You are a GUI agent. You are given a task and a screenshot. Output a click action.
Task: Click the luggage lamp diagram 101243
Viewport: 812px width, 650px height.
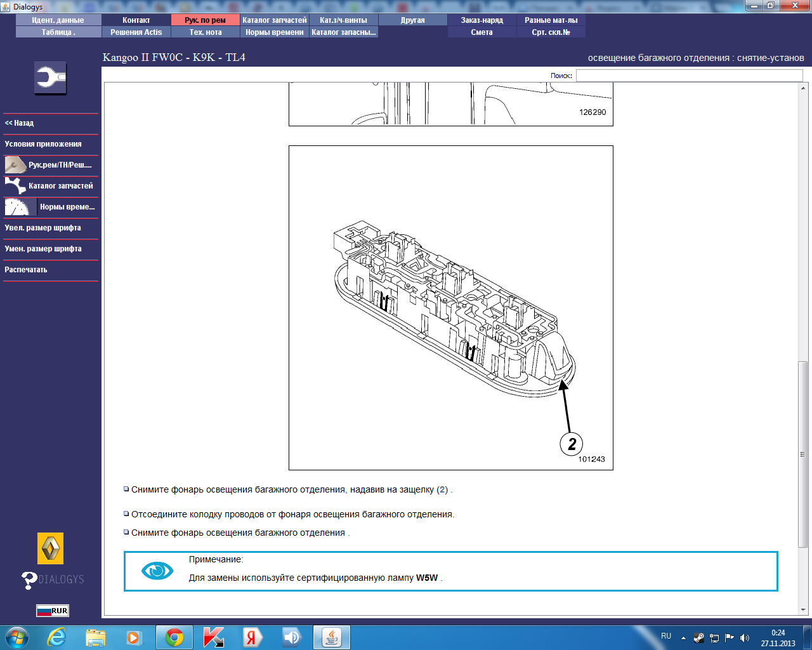click(451, 308)
